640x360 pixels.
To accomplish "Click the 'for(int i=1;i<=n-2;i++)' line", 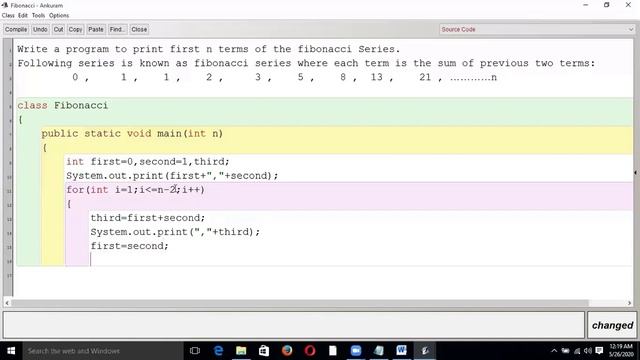I will pyautogui.click(x=136, y=190).
